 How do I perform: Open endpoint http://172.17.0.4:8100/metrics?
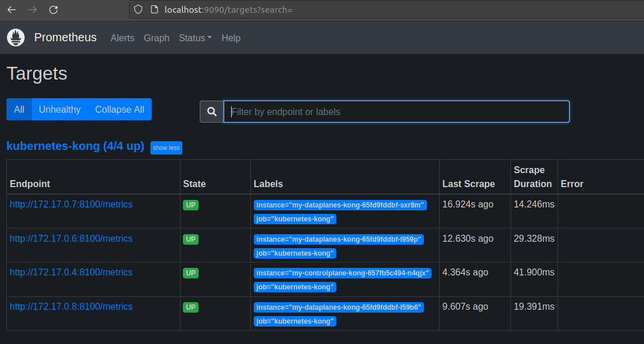(71, 273)
